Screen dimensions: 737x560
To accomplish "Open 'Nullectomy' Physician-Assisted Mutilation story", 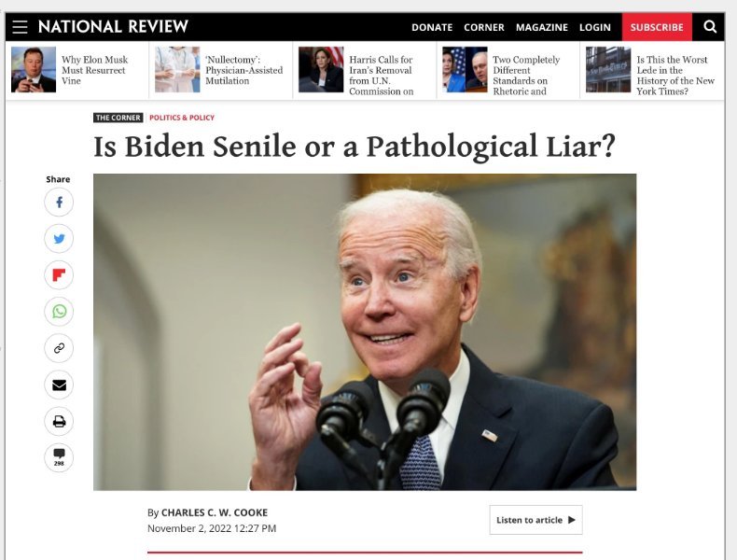I will (x=243, y=70).
